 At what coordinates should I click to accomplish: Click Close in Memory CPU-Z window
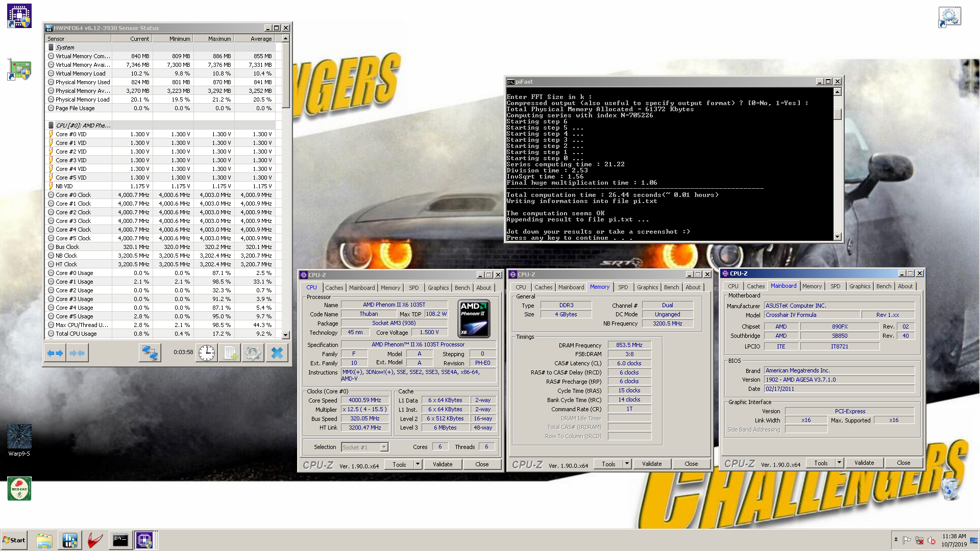tap(691, 464)
